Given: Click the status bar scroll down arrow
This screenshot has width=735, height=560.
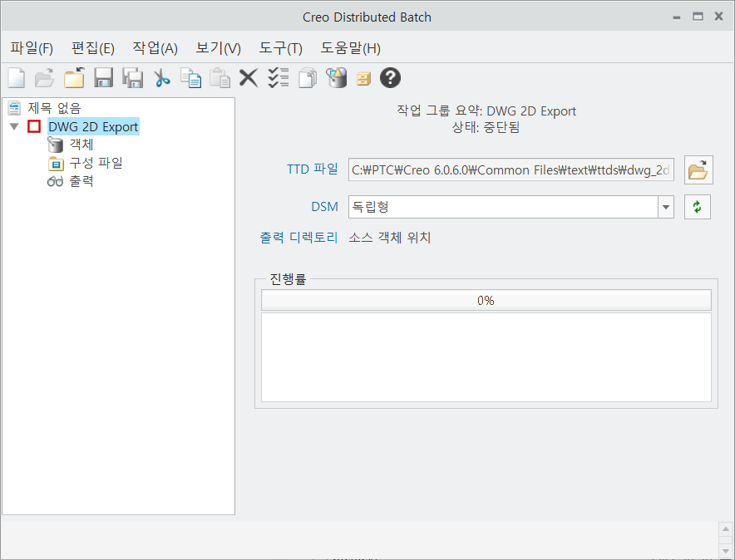Looking at the screenshot, I should [726, 551].
